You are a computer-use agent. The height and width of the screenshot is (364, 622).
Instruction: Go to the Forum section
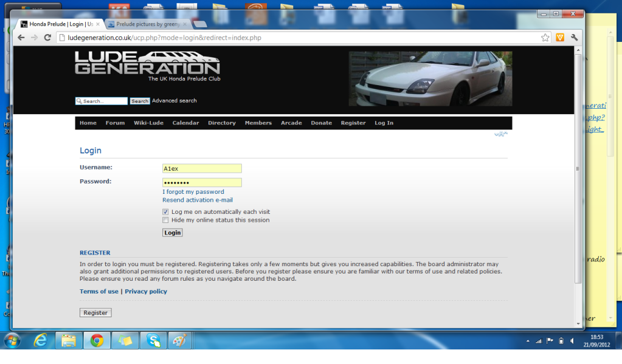115,123
